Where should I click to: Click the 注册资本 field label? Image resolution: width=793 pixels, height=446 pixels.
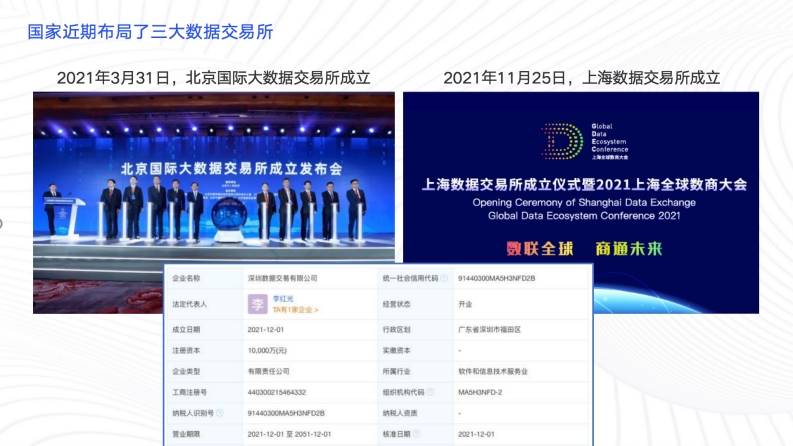186,350
